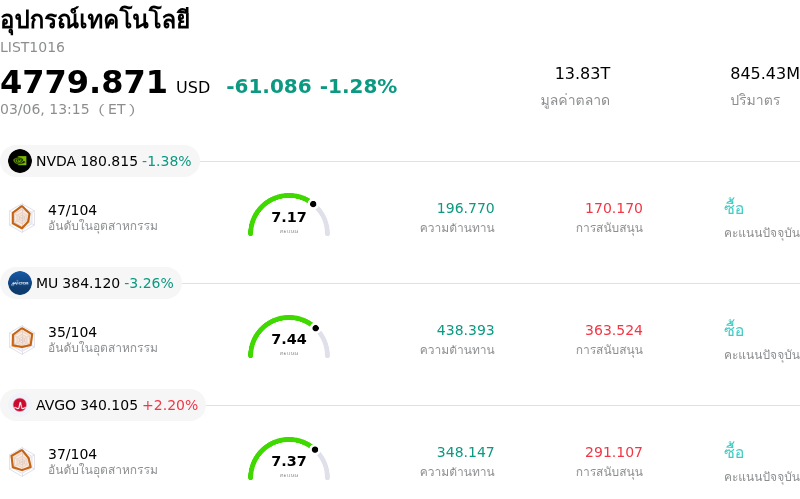Click the AVGO 7.37 score gauge
The width and height of the screenshot is (800, 499).
[289, 460]
